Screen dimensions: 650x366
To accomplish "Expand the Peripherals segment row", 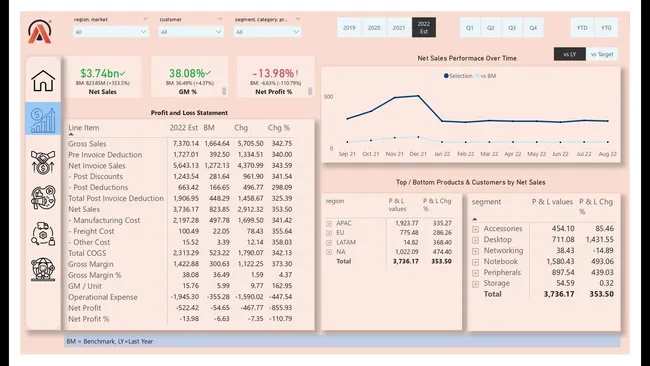I will pos(475,273).
